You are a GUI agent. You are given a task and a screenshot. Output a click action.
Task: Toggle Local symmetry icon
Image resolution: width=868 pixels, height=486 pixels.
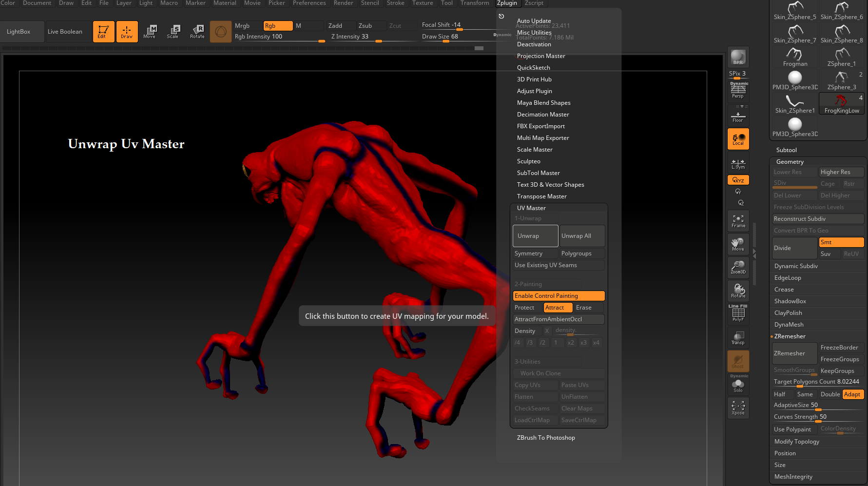coord(738,139)
